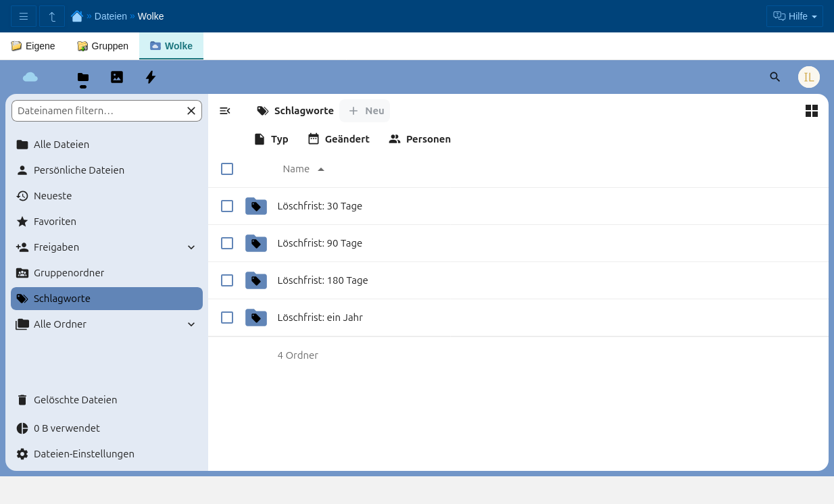Expand the Alle Ordner chevron
834x504 pixels.
coord(191,324)
